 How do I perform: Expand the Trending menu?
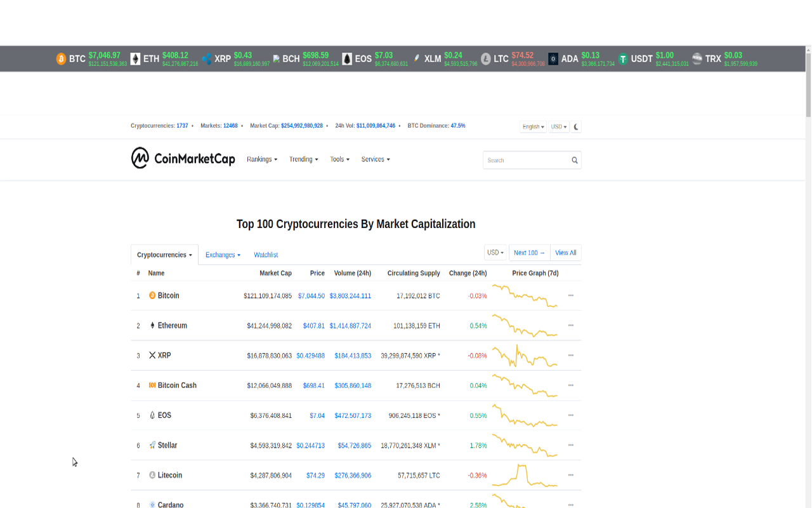(x=304, y=159)
